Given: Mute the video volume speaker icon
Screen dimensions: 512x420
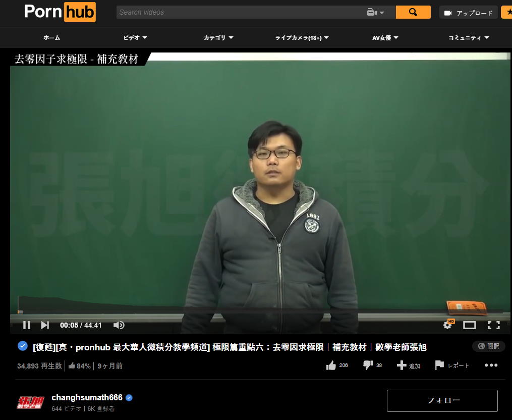Looking at the screenshot, I should (x=119, y=325).
